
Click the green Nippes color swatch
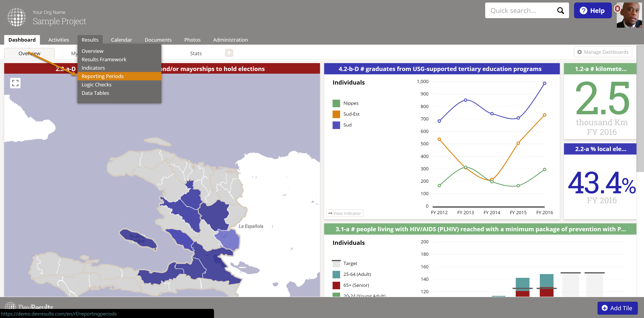336,103
